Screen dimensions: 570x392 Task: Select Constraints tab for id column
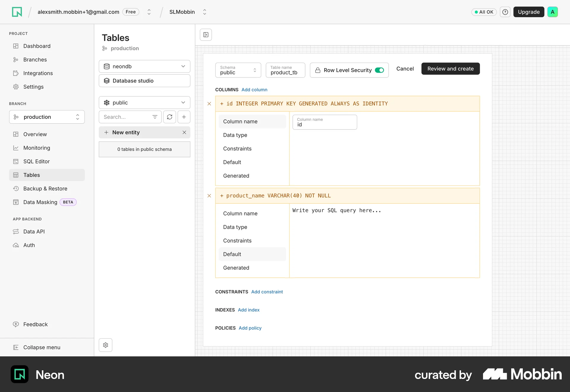(x=252, y=149)
